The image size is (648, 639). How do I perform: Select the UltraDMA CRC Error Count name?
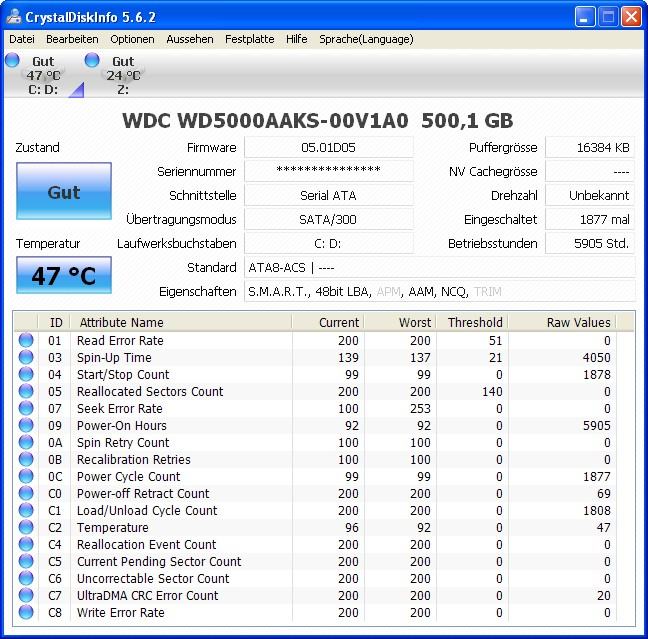[148, 596]
